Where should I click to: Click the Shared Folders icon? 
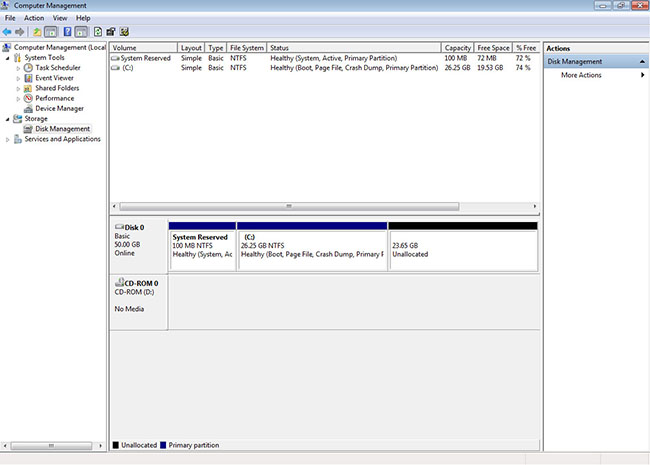(28, 88)
